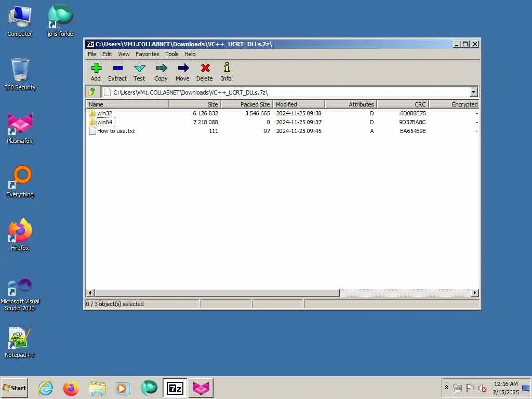This screenshot has height=399, width=532.
Task: Click modified date 2024-11-25 09:45
Action: (x=299, y=130)
